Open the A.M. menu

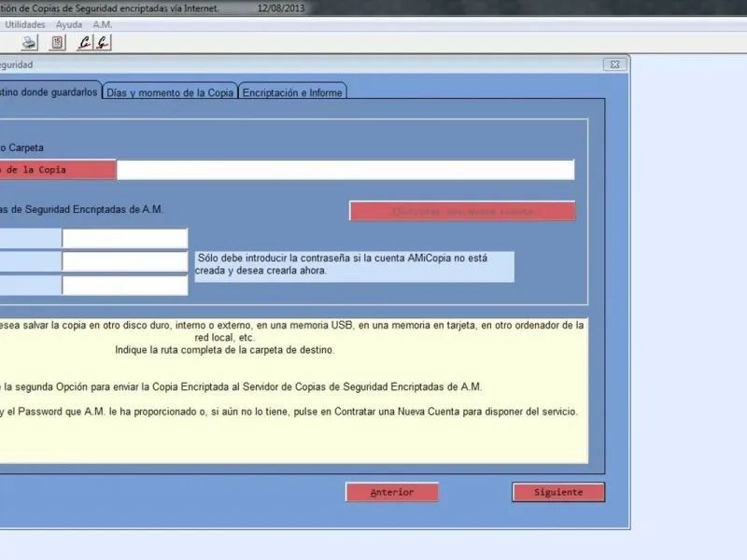[102, 24]
